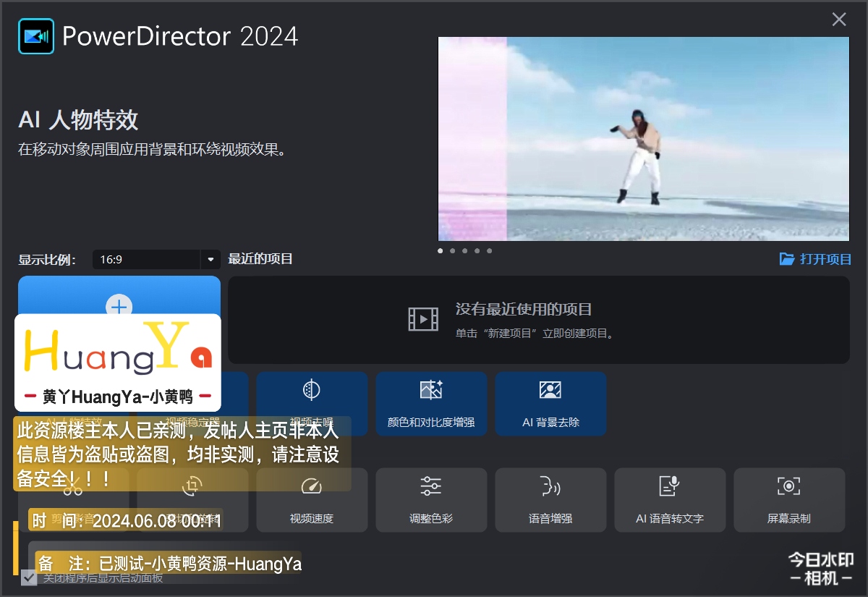Image resolution: width=868 pixels, height=597 pixels.
Task: Open the AI 背景去除 background removal tool
Action: click(x=550, y=404)
